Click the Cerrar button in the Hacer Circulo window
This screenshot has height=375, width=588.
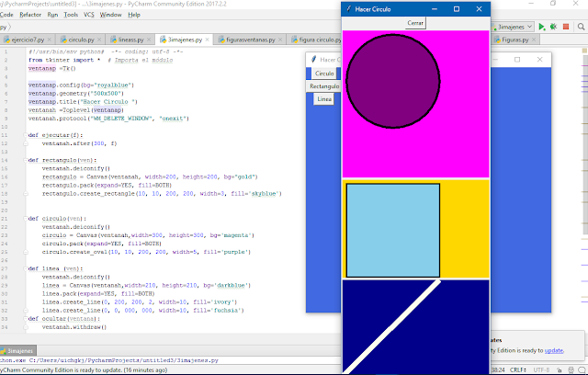(415, 23)
